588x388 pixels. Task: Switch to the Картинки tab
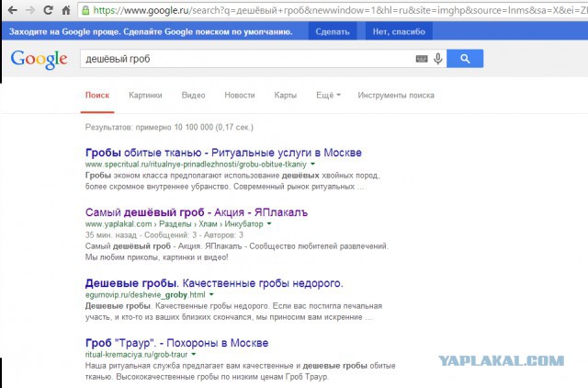coord(145,96)
